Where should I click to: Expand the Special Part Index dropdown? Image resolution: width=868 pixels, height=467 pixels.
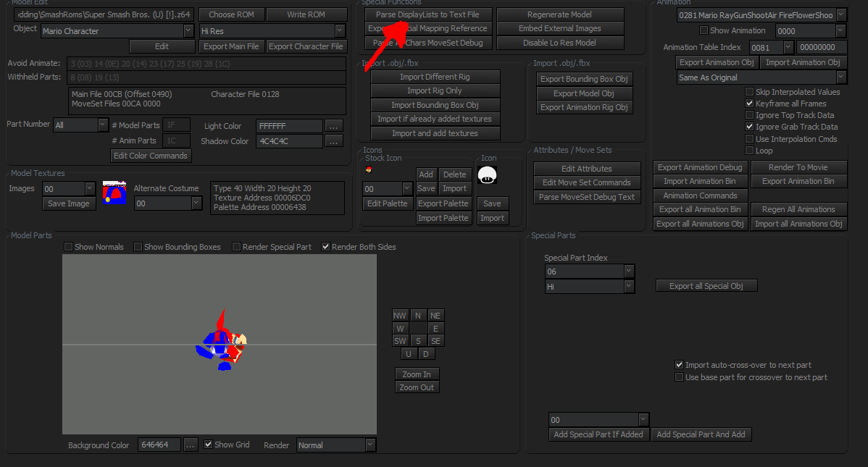coord(628,271)
